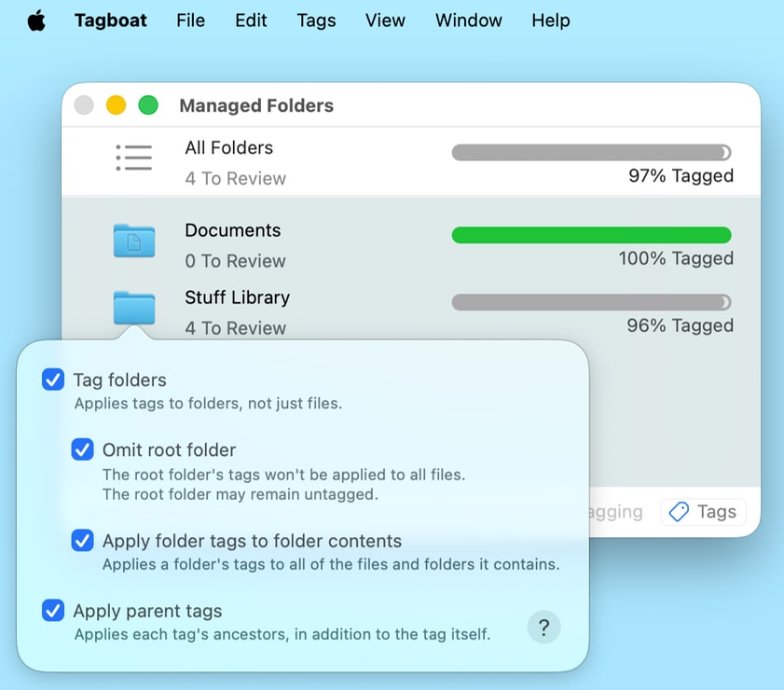Select the 4 To Review link under Stuff Library

click(x=234, y=328)
